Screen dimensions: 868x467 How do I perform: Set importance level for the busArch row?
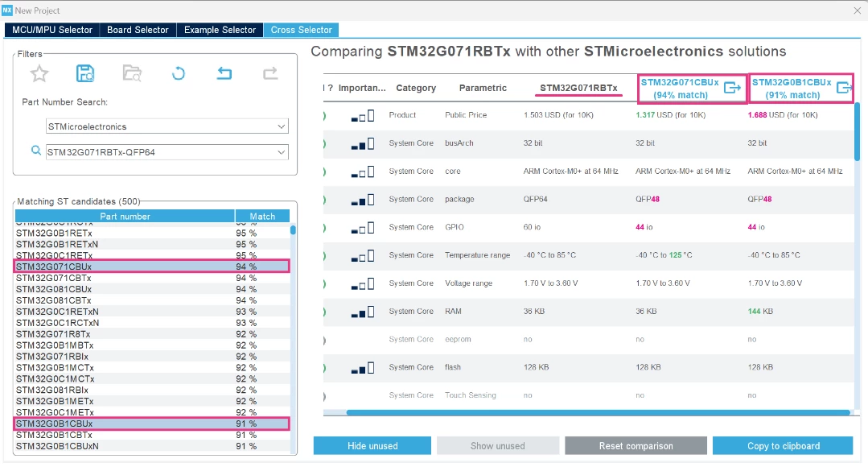click(x=363, y=144)
